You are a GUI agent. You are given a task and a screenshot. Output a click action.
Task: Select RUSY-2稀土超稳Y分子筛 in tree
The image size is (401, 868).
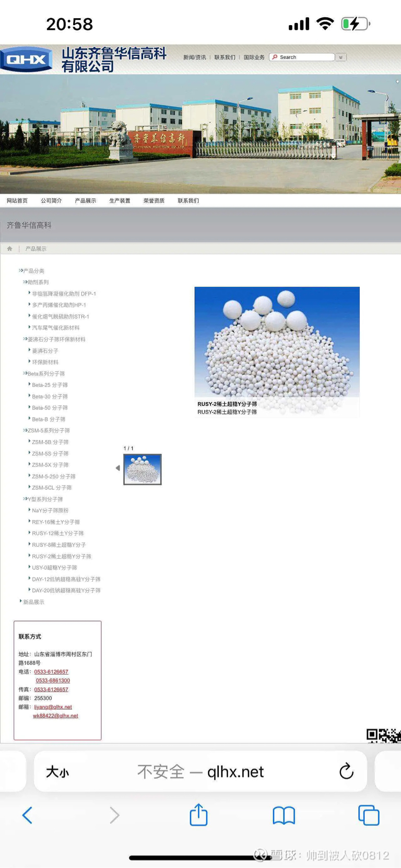pos(62,556)
